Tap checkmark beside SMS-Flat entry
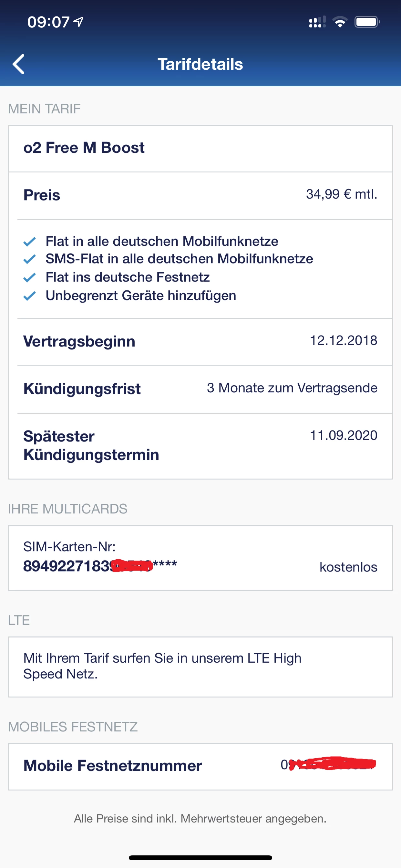This screenshot has width=401, height=868. point(30,259)
